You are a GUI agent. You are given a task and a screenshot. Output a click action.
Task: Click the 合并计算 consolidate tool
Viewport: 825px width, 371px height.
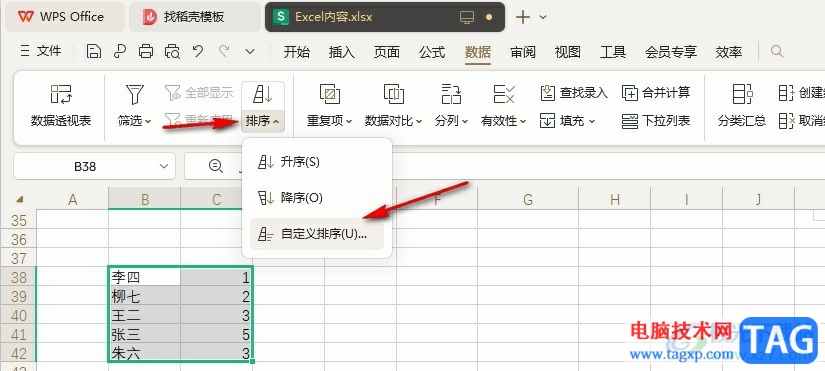[x=656, y=94]
